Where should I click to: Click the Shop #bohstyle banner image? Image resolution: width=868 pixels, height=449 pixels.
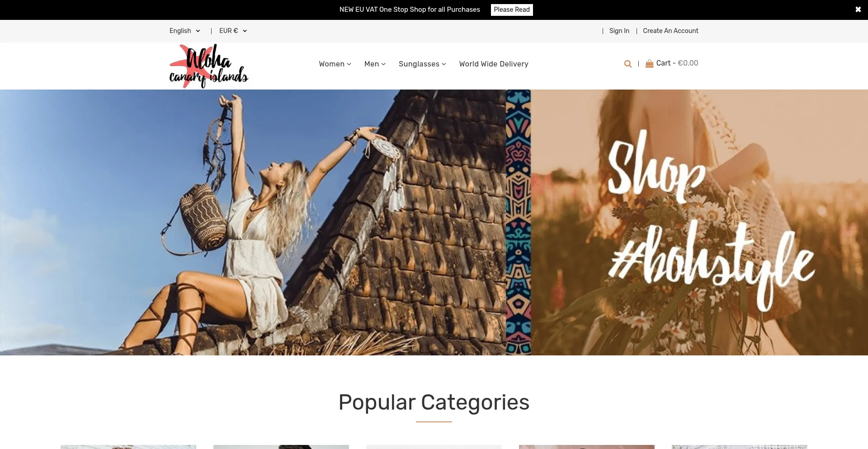click(699, 222)
